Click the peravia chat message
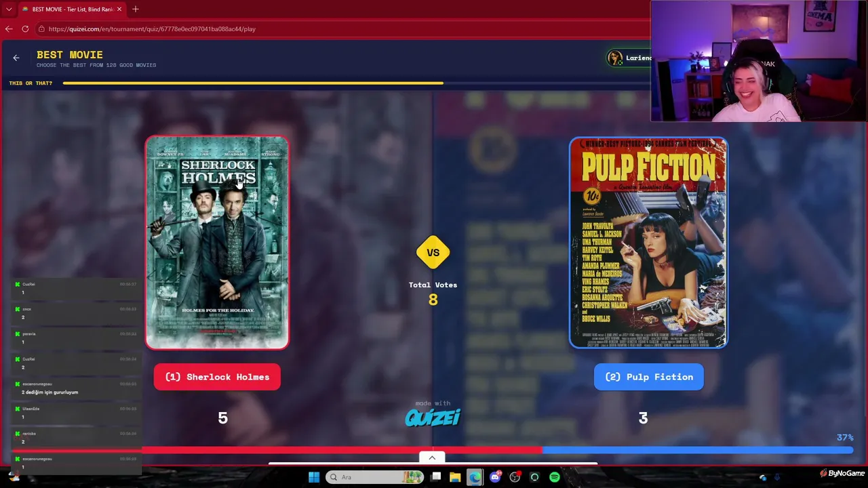Viewport: 868px width, 488px height. pyautogui.click(x=76, y=338)
